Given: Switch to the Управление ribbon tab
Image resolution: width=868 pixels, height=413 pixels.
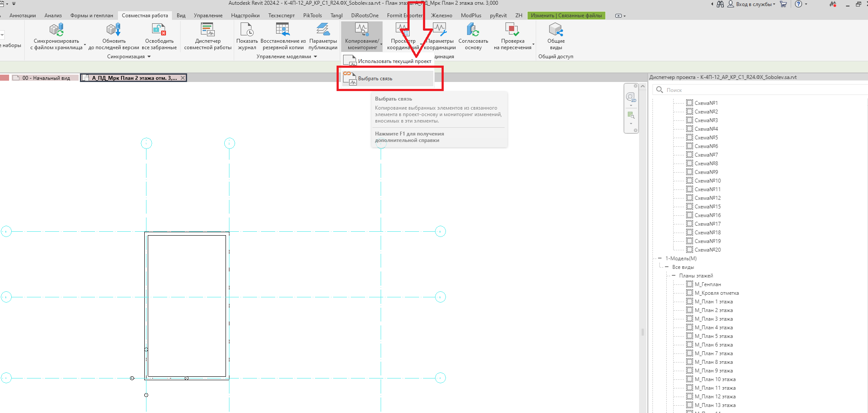Looking at the screenshot, I should pos(208,16).
